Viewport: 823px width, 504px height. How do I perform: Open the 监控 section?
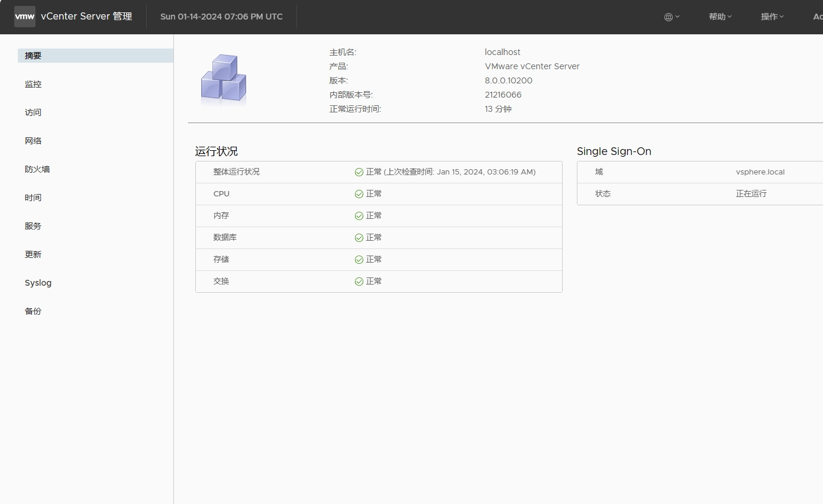pyautogui.click(x=33, y=84)
